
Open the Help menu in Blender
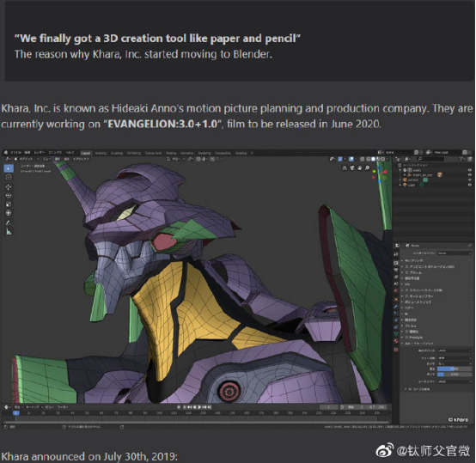coord(70,152)
